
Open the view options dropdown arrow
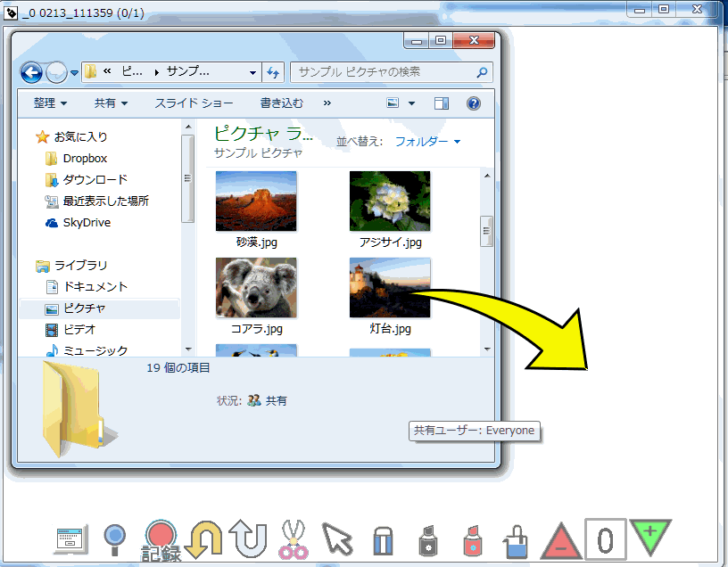(411, 103)
